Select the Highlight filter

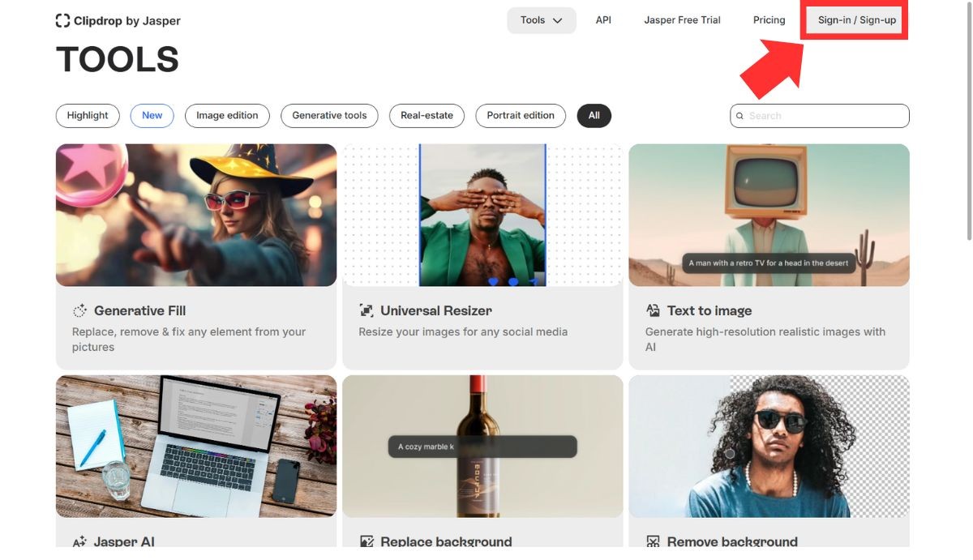88,115
